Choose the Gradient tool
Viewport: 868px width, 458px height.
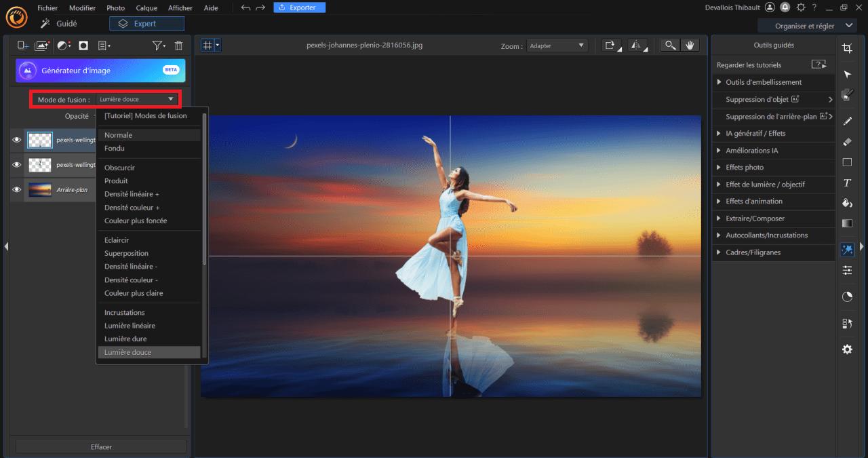click(x=847, y=223)
